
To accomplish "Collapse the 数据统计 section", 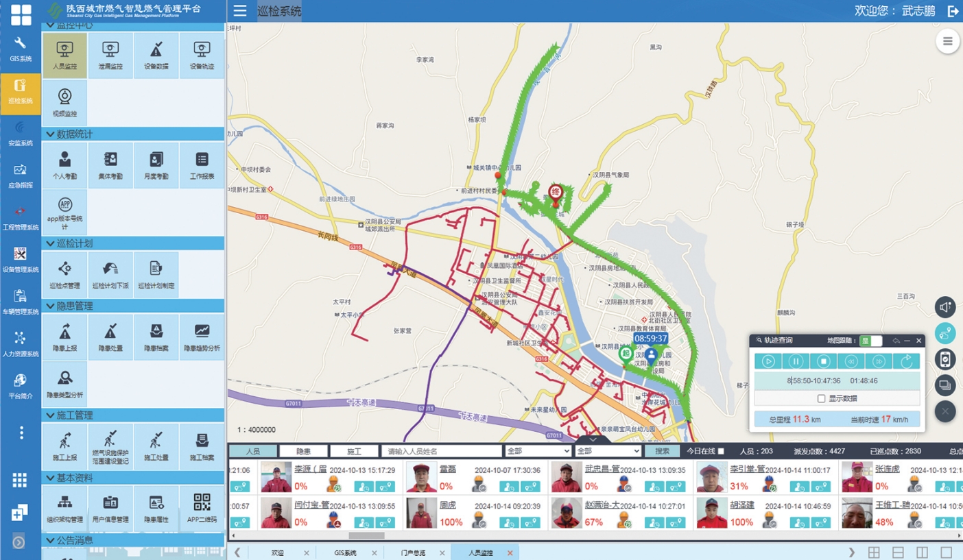I will tap(133, 134).
